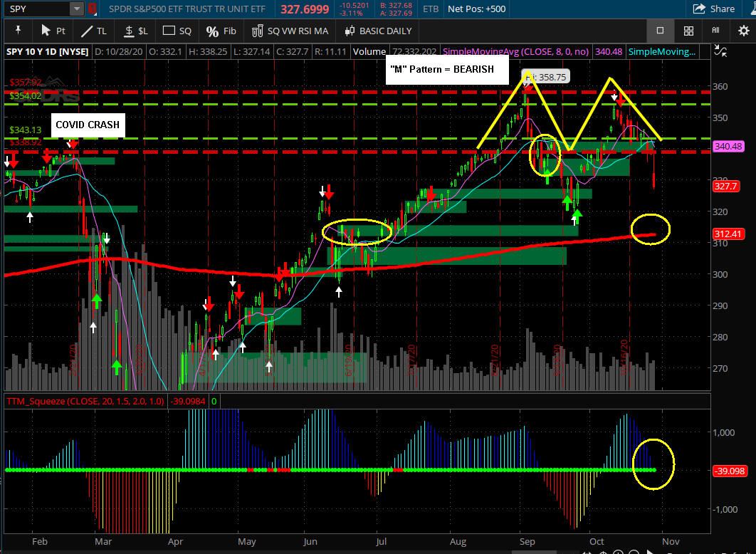The image size is (756, 554).
Task: Select the Pt pointer tool
Action: click(53, 31)
